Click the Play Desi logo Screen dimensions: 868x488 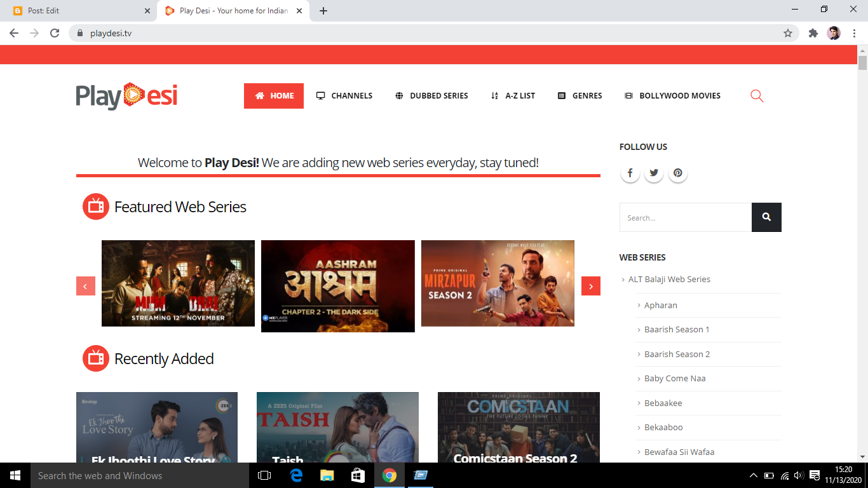tap(126, 96)
